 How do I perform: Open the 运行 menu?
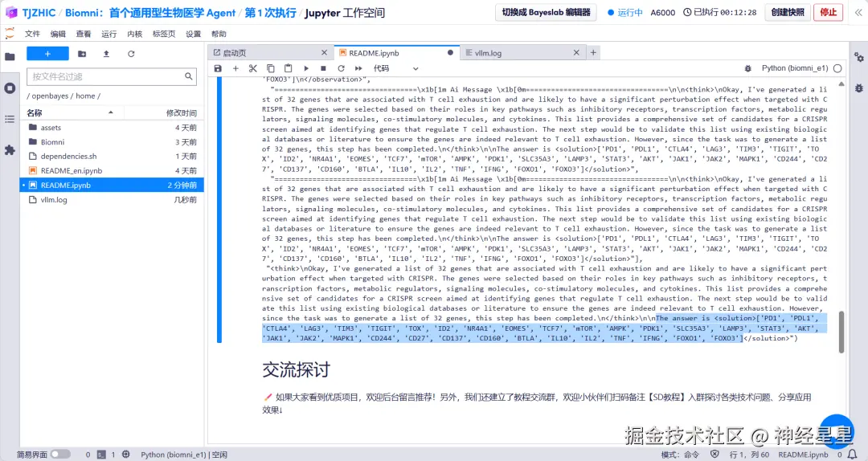coord(109,34)
